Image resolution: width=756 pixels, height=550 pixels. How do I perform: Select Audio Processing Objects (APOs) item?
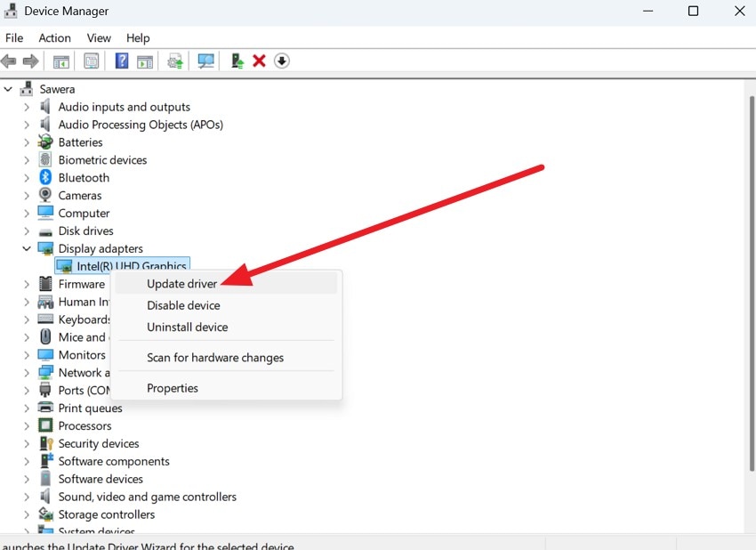(x=141, y=125)
